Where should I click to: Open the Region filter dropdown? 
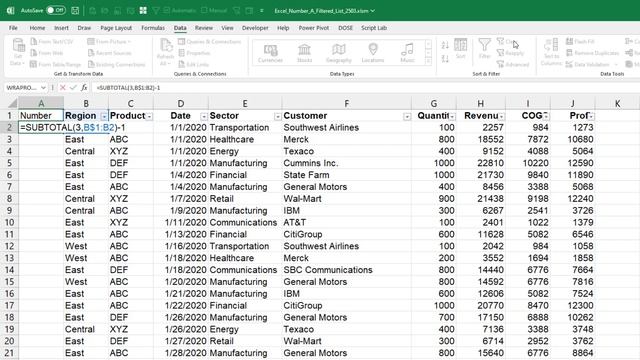[x=104, y=117]
